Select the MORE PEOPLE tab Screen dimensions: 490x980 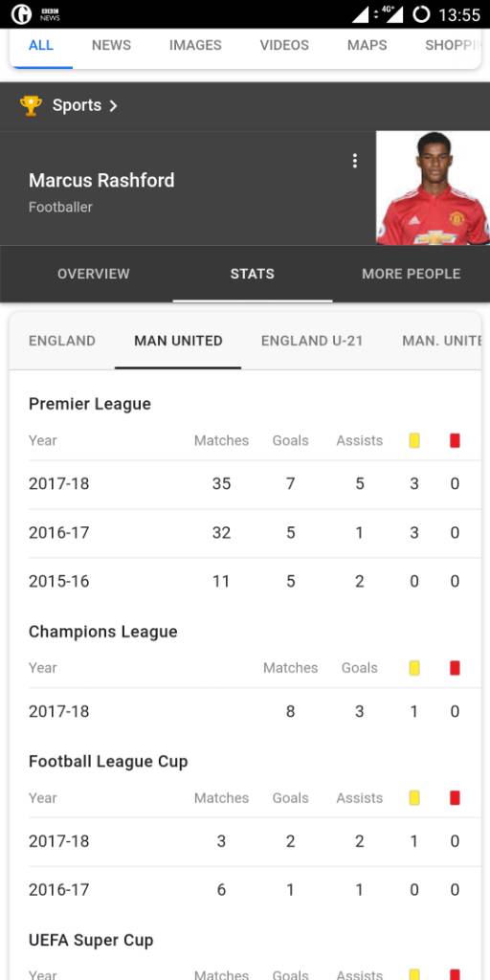[412, 274]
